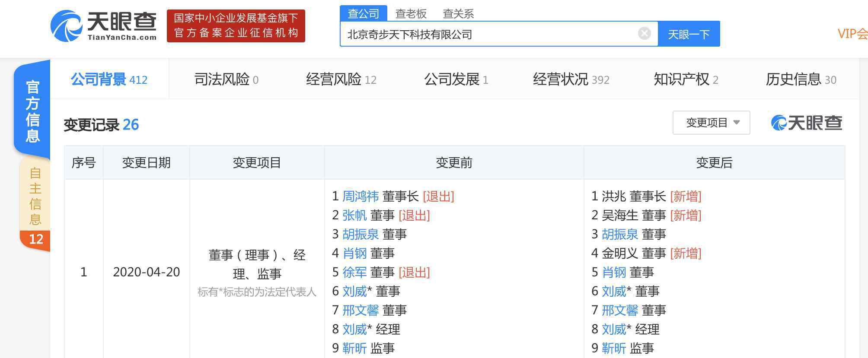Screen dimensions: 868x358
Task: Open 肖钢 link in the 变更后 column
Action: pos(614,272)
